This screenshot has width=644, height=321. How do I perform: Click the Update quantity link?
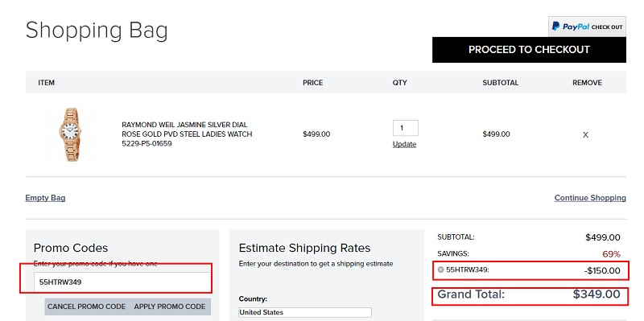pyautogui.click(x=404, y=144)
